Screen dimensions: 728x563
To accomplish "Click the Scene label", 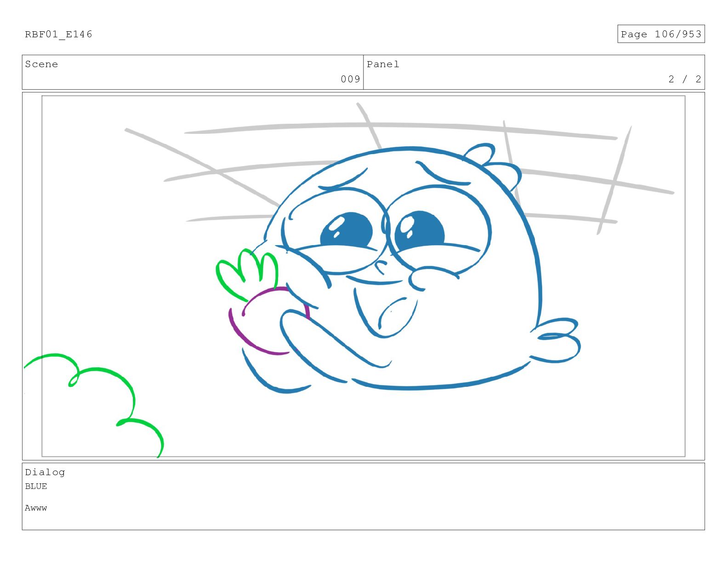I will pos(41,64).
